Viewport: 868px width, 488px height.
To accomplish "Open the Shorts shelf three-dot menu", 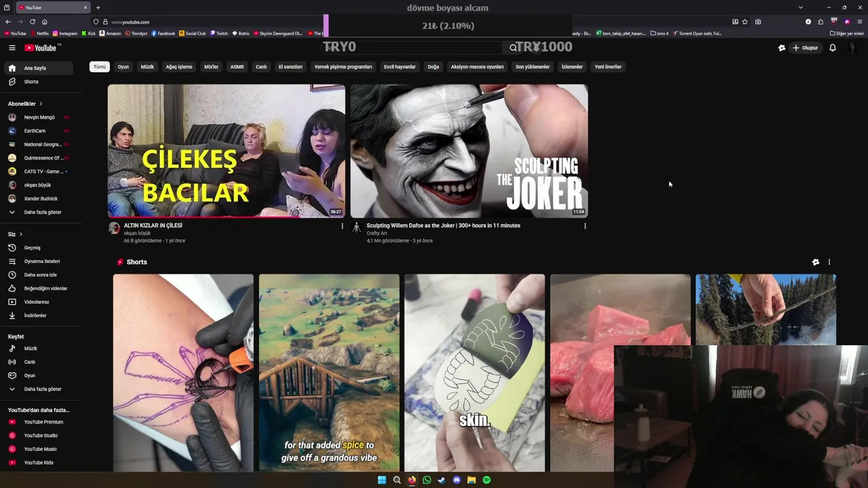I will 829,262.
